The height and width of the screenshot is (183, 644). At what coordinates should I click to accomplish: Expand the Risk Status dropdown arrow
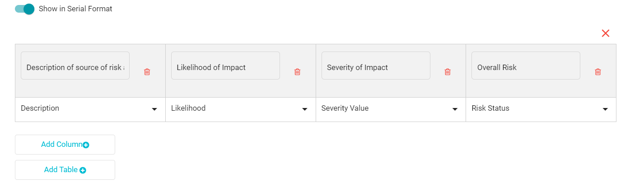pyautogui.click(x=605, y=109)
